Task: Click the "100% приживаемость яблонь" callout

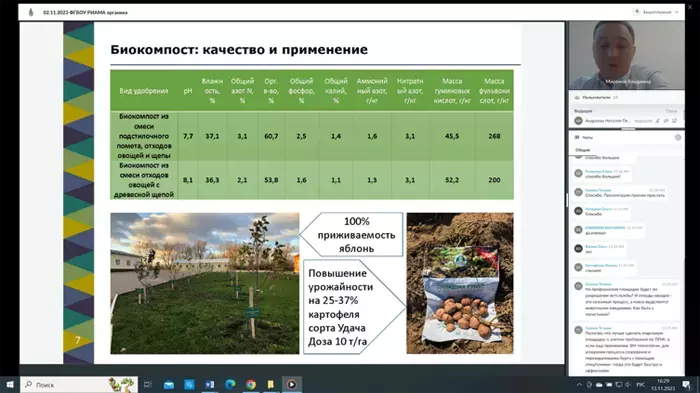Action: [352, 234]
